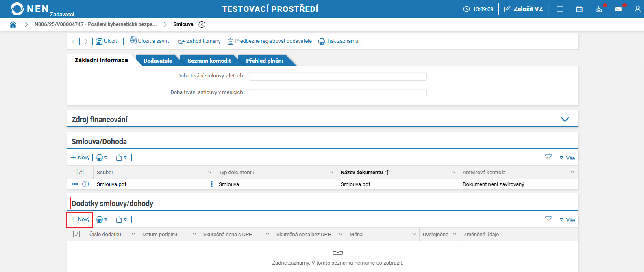Click Dokument není zavirovaný cell

[x=518, y=184]
